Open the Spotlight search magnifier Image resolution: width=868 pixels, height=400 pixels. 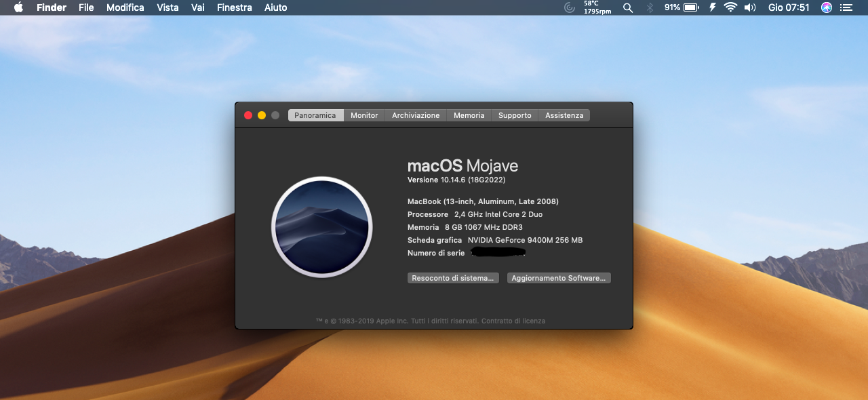click(628, 7)
